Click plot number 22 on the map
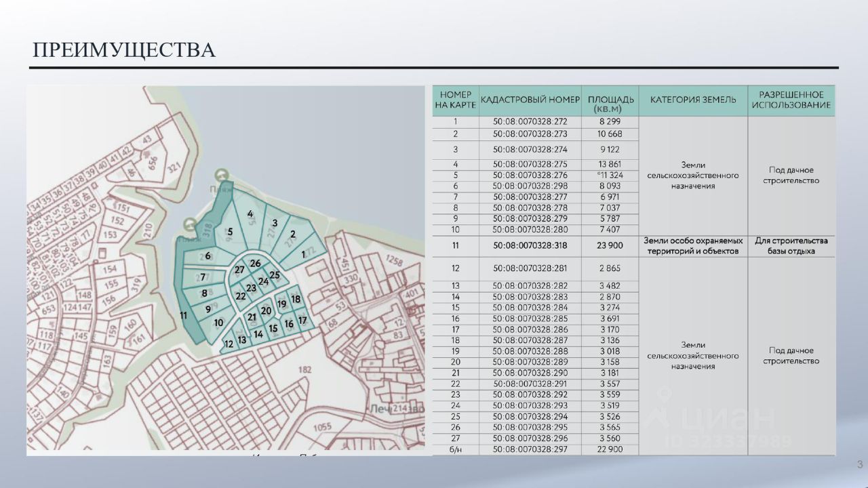 241,296
